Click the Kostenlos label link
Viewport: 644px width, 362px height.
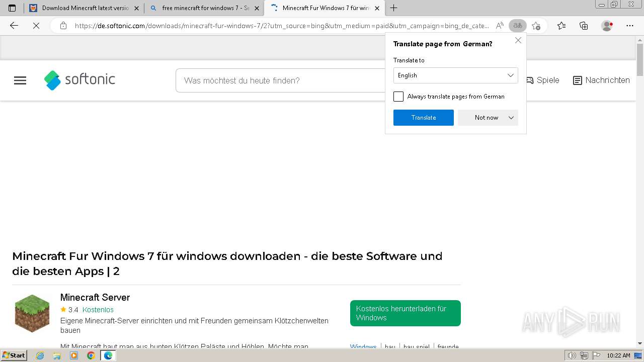[98, 310]
